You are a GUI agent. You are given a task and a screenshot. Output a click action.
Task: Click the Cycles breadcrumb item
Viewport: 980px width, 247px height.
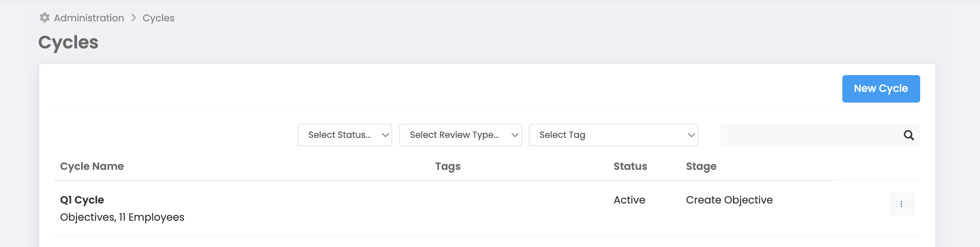(x=159, y=18)
